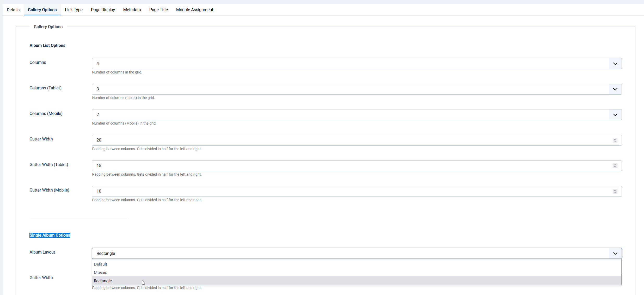
Task: Expand the Columns dropdown chevron
Action: click(615, 64)
